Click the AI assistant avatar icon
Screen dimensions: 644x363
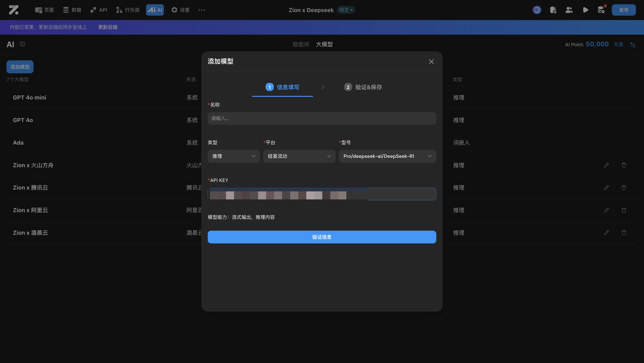[537, 10]
